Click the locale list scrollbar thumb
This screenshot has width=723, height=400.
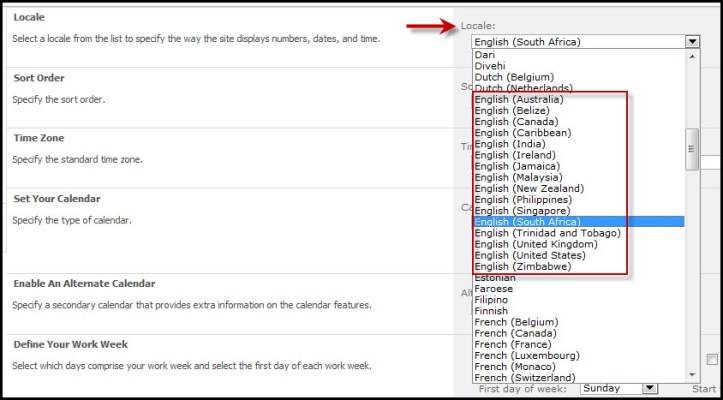[690, 150]
